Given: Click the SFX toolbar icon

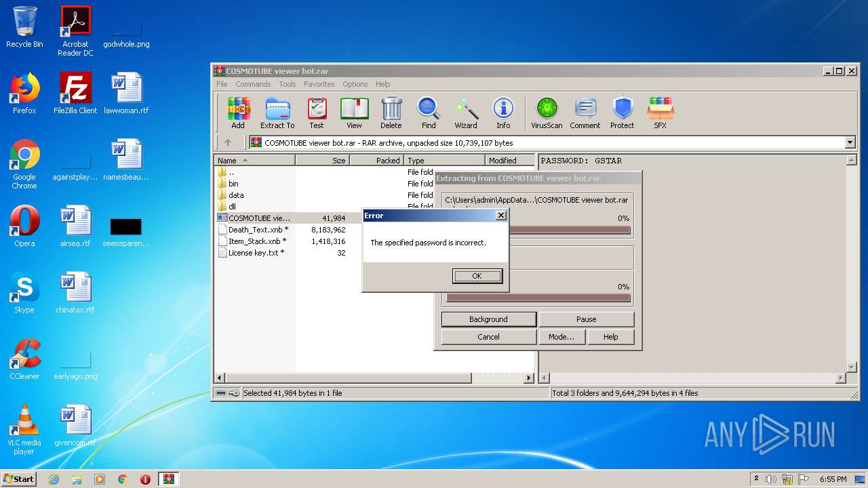Looking at the screenshot, I should (660, 113).
